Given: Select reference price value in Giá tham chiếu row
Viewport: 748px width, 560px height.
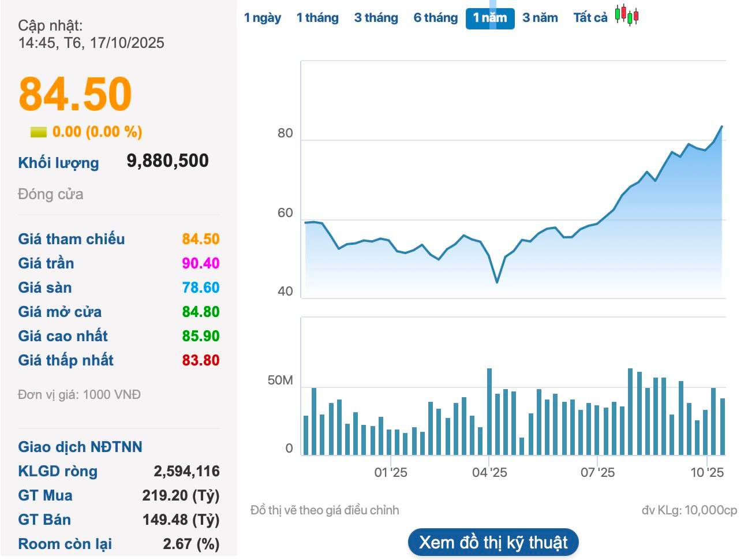Looking at the screenshot, I should [x=201, y=239].
